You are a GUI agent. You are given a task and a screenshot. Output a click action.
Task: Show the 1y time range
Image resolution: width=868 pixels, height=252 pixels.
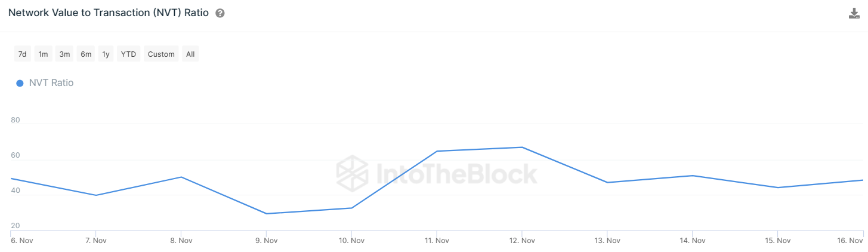106,54
